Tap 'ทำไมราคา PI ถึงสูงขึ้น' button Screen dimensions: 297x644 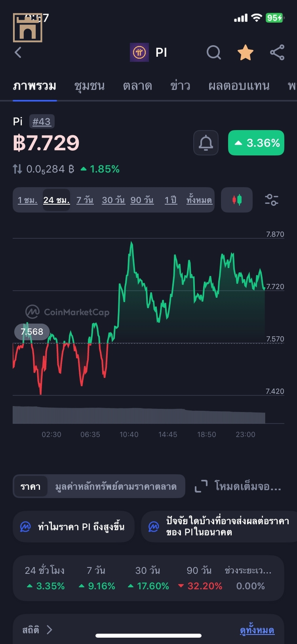click(74, 527)
